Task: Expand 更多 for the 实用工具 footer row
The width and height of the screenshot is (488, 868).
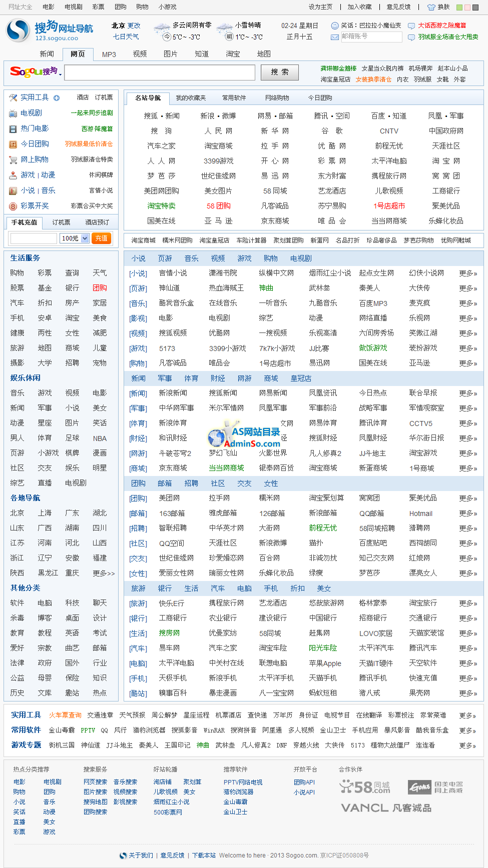Action: [468, 715]
